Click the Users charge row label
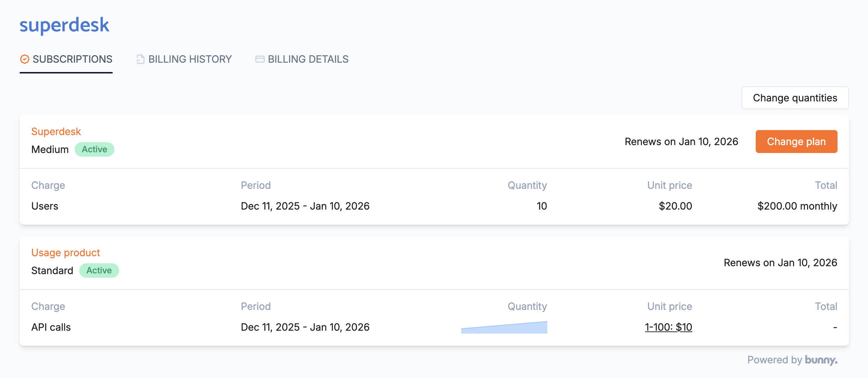The height and width of the screenshot is (378, 868). [x=44, y=206]
